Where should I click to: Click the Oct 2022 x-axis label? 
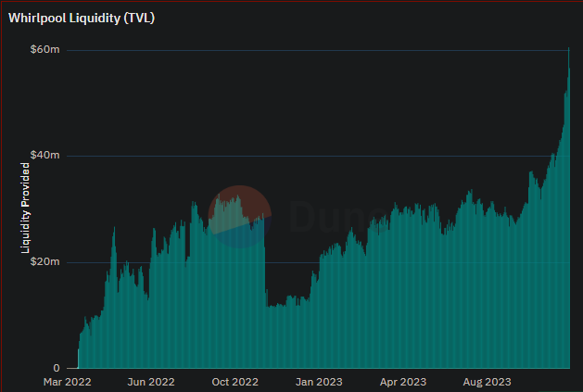pos(235,382)
